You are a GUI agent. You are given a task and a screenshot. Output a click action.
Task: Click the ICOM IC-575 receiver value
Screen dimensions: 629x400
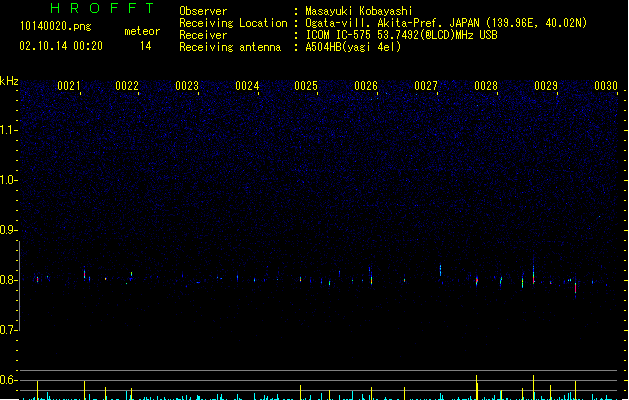click(402, 35)
